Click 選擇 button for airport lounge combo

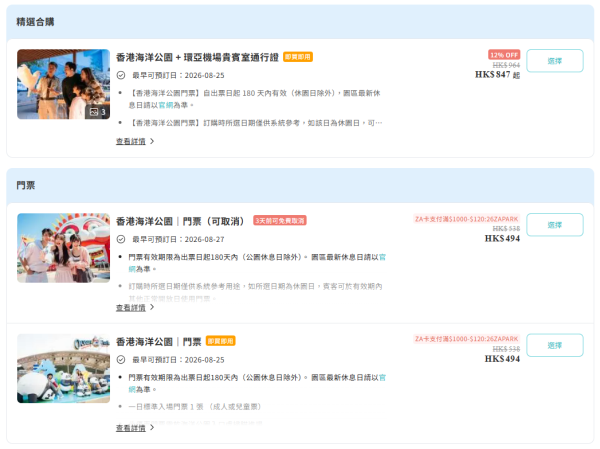(554, 60)
